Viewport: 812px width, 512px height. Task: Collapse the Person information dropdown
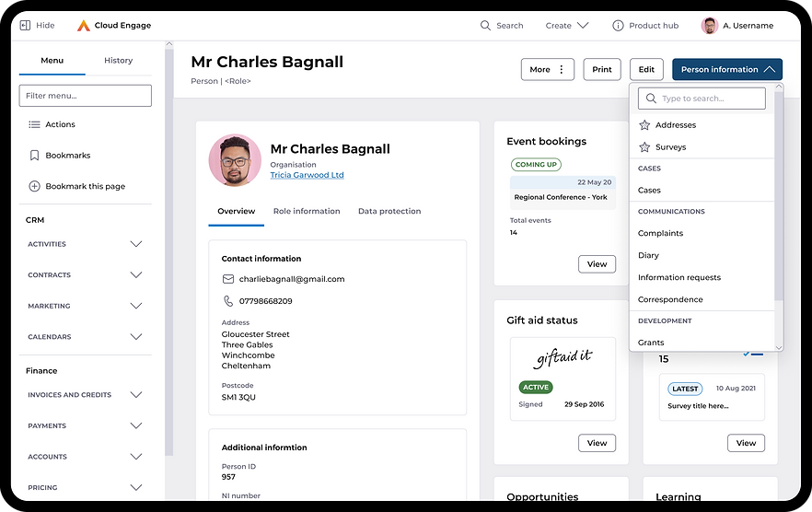pyautogui.click(x=727, y=69)
